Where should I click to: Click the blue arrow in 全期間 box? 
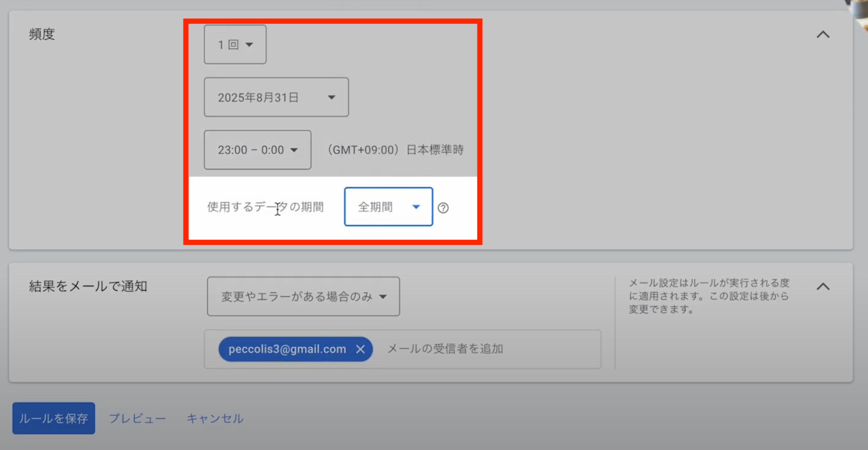(416, 207)
